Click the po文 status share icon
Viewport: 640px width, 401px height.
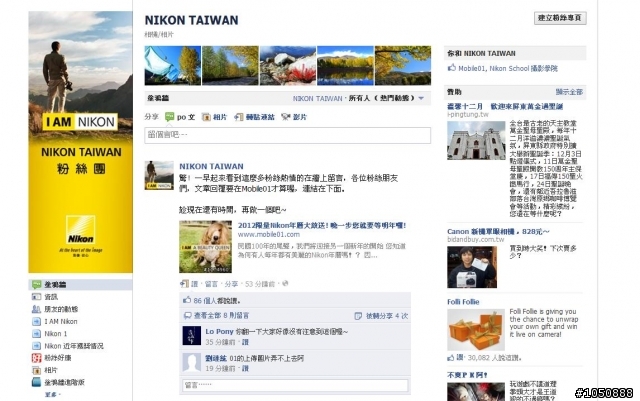tap(169, 117)
